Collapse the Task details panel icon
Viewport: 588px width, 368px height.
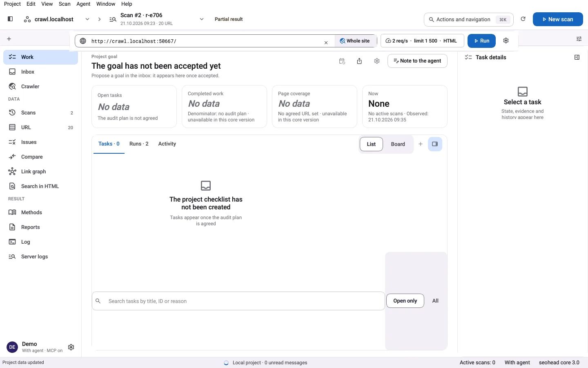click(577, 57)
